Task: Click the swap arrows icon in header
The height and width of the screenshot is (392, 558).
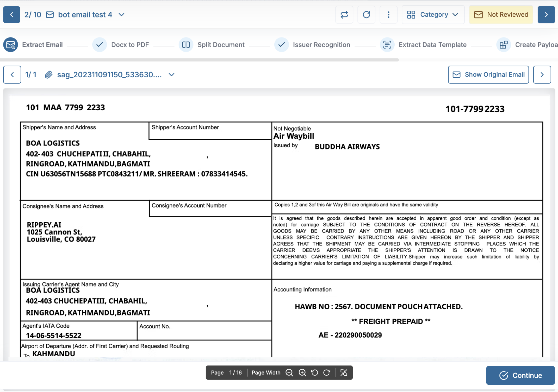Action: 344,15
